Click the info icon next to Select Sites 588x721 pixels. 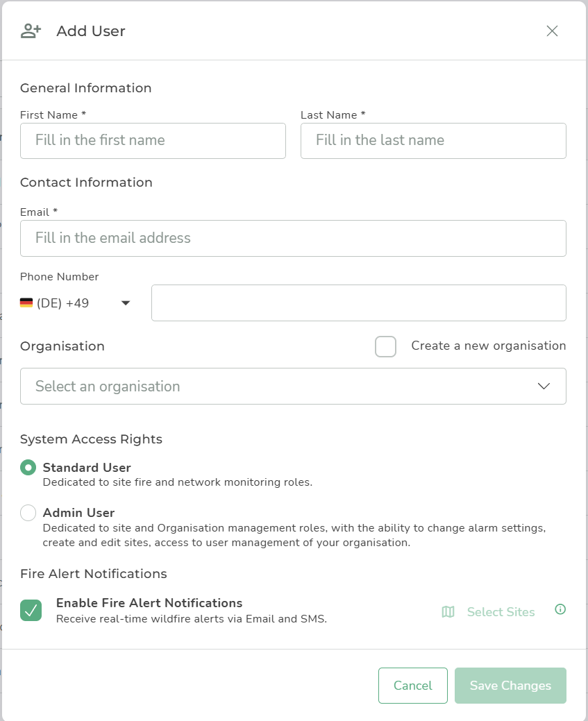pos(560,609)
